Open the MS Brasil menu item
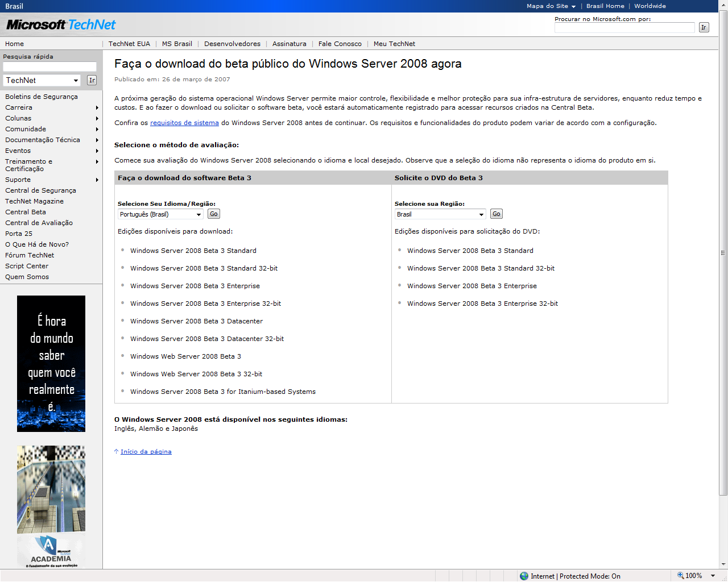 point(177,44)
